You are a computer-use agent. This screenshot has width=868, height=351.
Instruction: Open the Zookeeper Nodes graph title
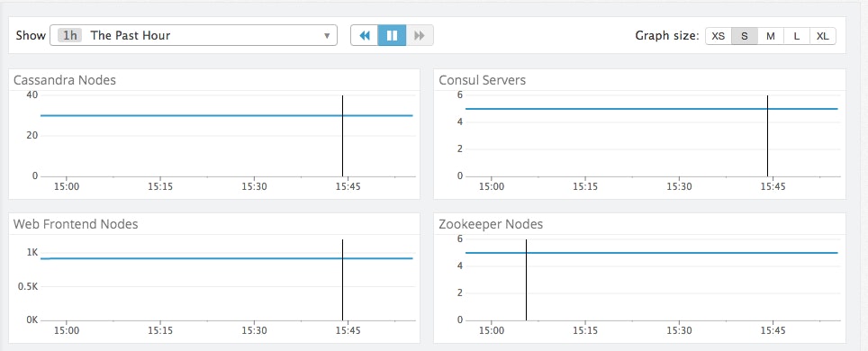point(491,224)
